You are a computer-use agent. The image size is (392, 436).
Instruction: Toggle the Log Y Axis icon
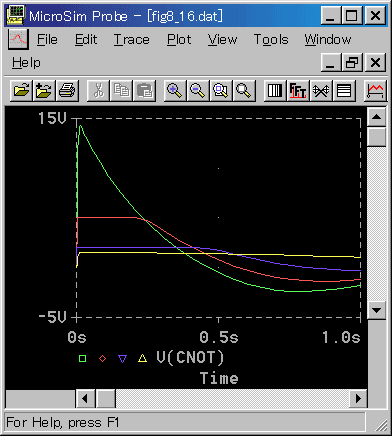344,90
